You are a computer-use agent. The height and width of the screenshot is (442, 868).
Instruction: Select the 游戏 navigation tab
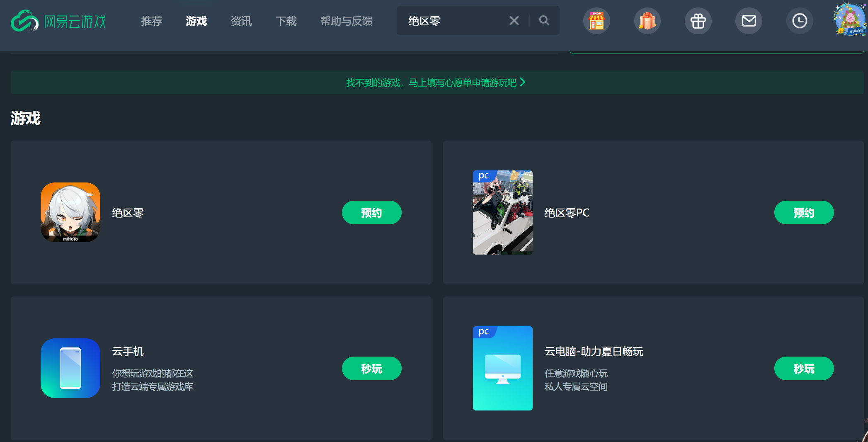point(196,21)
